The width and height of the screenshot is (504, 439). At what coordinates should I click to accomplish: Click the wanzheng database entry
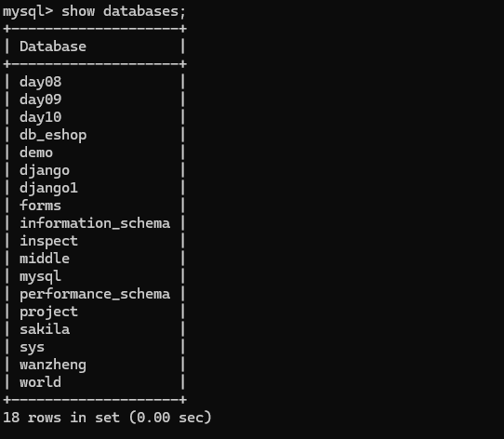click(x=53, y=365)
